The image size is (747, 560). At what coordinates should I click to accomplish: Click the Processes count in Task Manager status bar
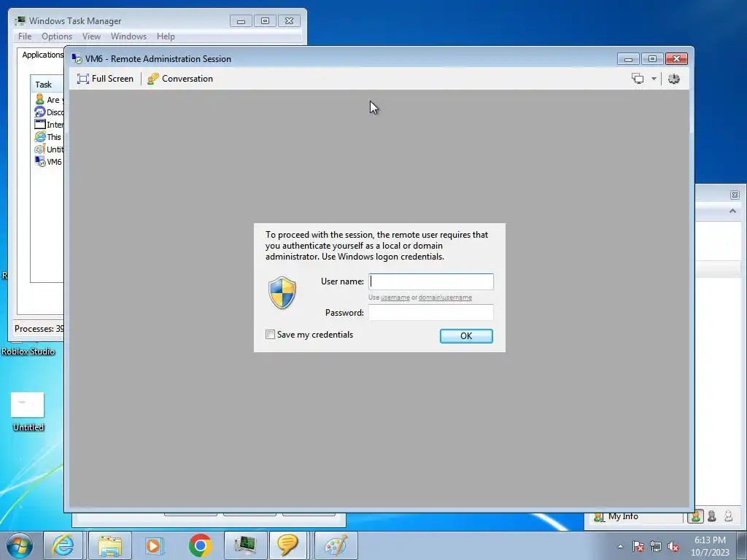[x=39, y=329]
